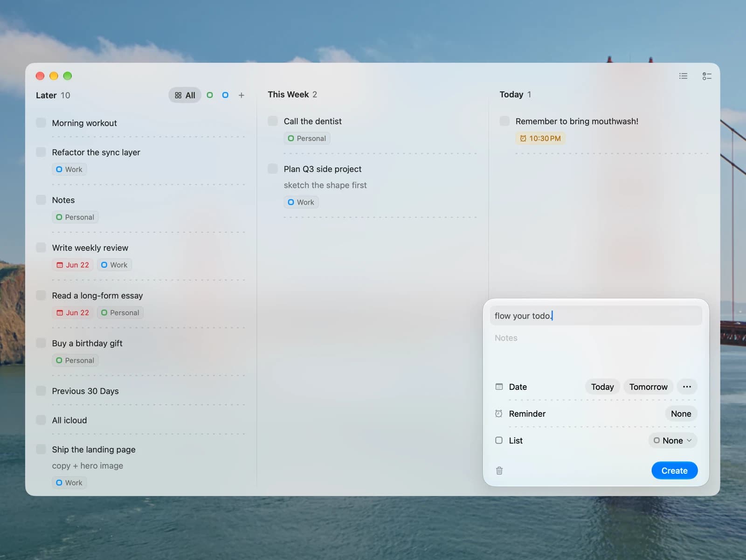Check off Morning workout

[x=41, y=123]
